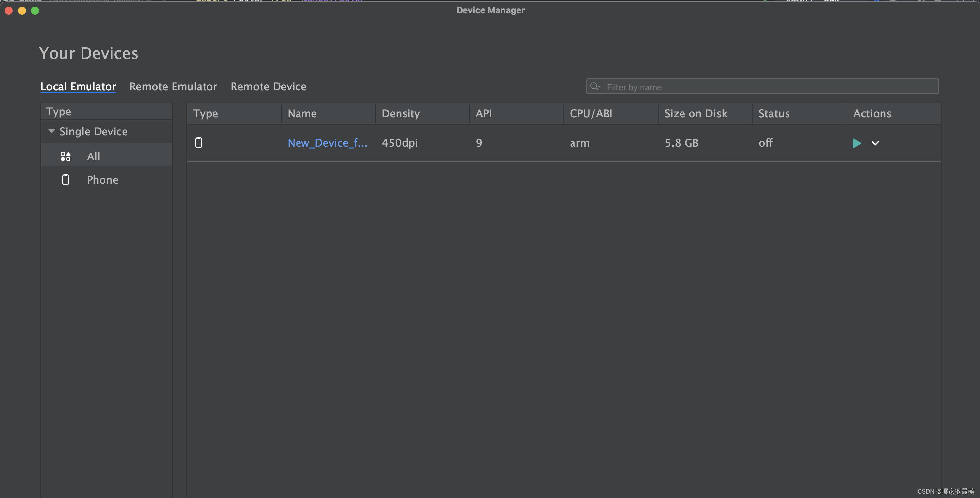Start the emulator with the play button
The height and width of the screenshot is (498, 980).
[x=856, y=143]
